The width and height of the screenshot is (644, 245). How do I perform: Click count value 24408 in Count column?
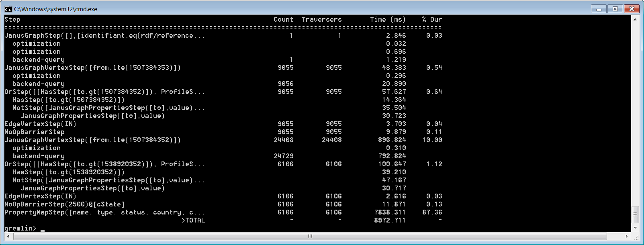click(x=284, y=140)
